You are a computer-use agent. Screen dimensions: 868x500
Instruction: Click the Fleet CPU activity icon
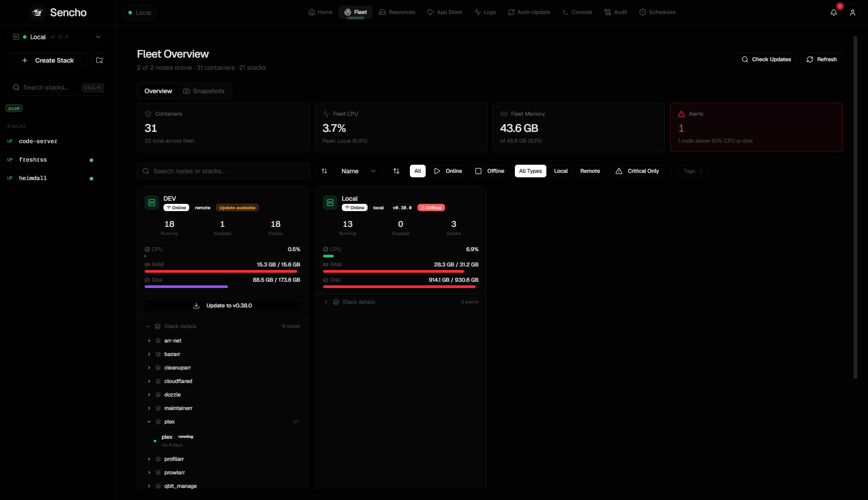[326, 114]
